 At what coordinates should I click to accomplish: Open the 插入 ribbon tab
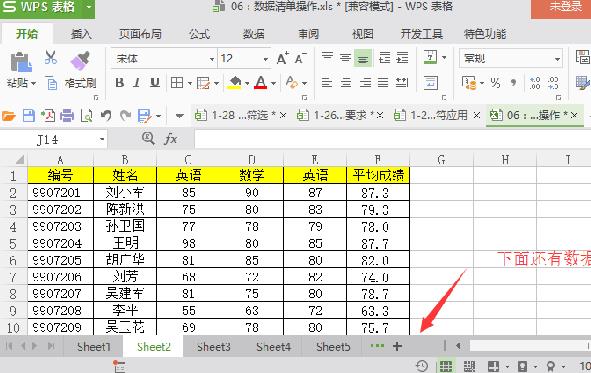tap(81, 34)
